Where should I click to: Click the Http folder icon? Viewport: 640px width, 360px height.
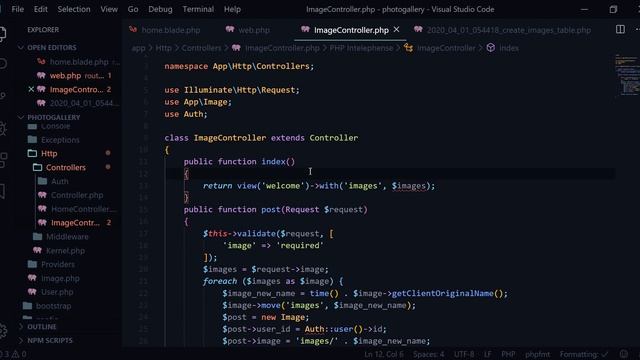pyautogui.click(x=32, y=153)
